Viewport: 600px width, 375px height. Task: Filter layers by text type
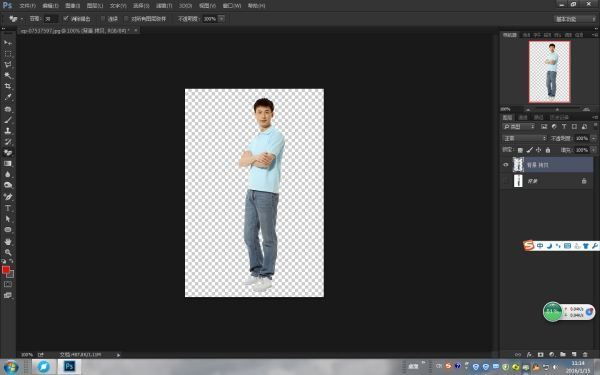pyautogui.click(x=564, y=127)
